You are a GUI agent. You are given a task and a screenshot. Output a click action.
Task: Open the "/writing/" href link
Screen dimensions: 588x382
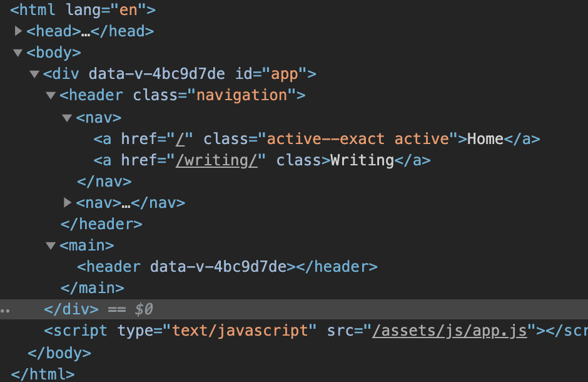[216, 160]
